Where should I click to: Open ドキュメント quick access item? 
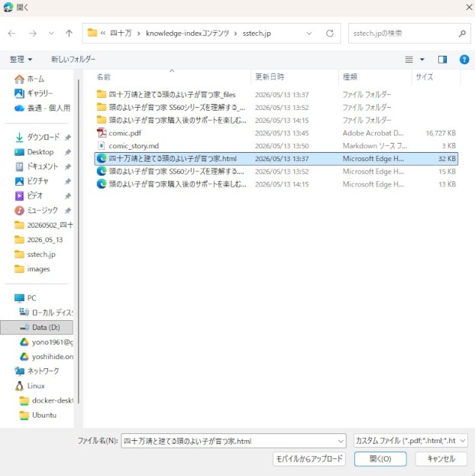[37, 167]
